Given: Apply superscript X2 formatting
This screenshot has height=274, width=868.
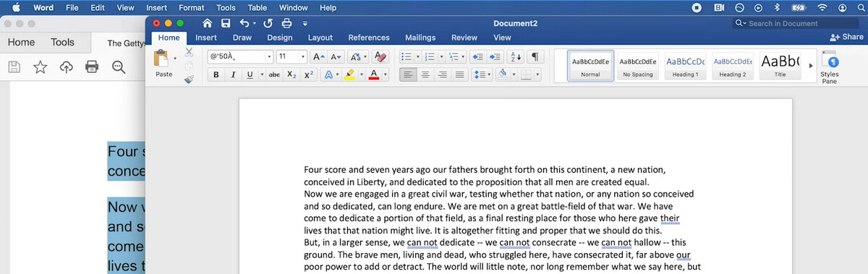Looking at the screenshot, I should (308, 74).
